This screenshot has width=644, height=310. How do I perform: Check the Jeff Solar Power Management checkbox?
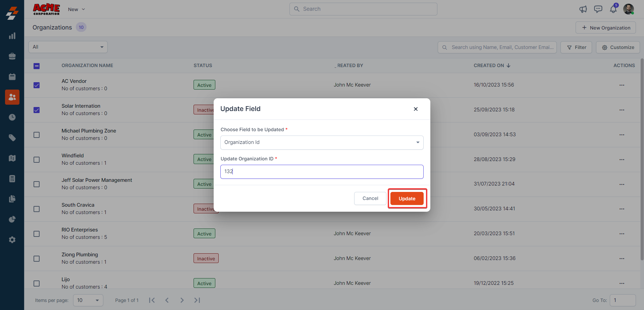click(x=37, y=184)
